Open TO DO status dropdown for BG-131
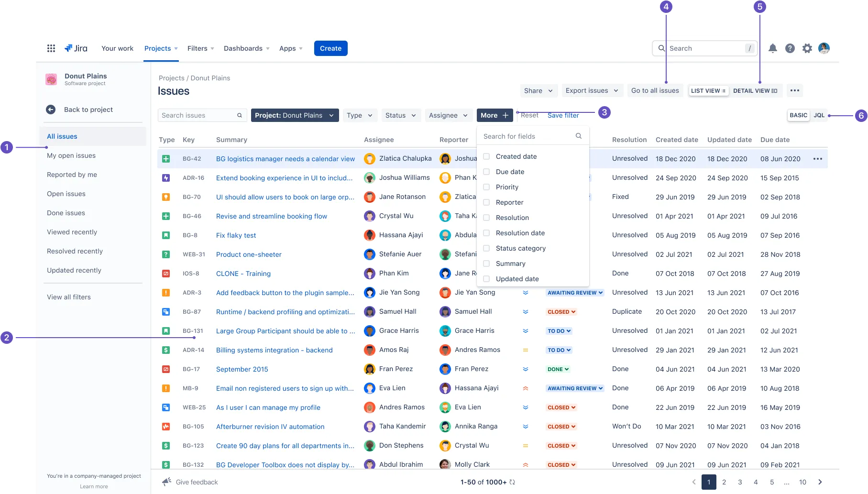 560,331
